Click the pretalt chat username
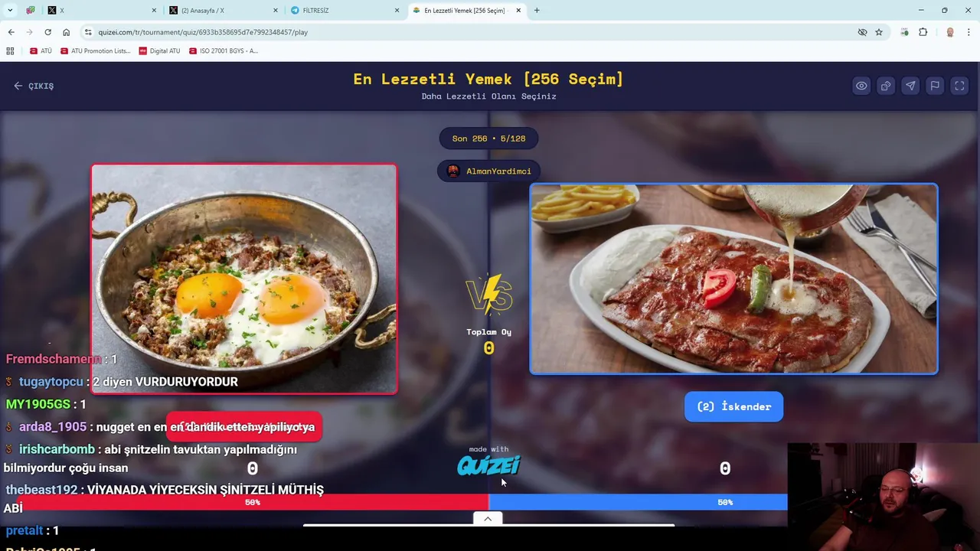The width and height of the screenshot is (980, 551). (x=24, y=530)
